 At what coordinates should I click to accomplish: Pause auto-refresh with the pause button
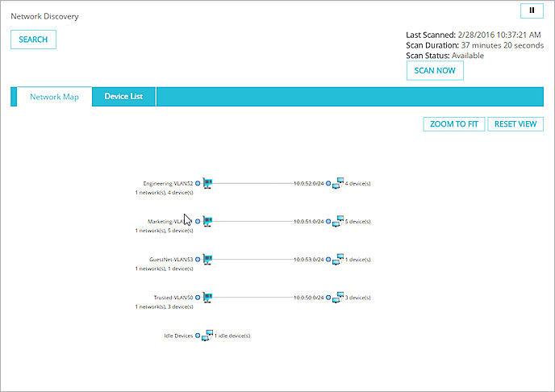532,10
